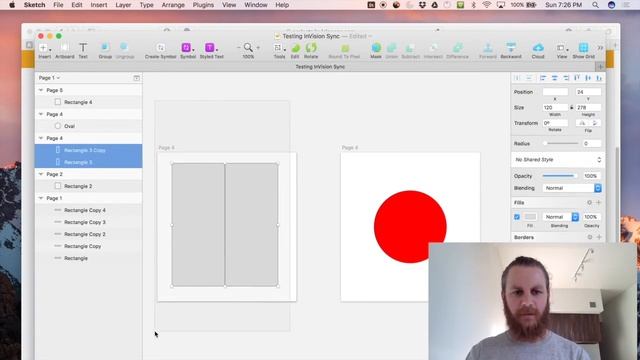Screen dimensions: 640x360
Task: Click the fill color swatch
Action: tap(530, 217)
